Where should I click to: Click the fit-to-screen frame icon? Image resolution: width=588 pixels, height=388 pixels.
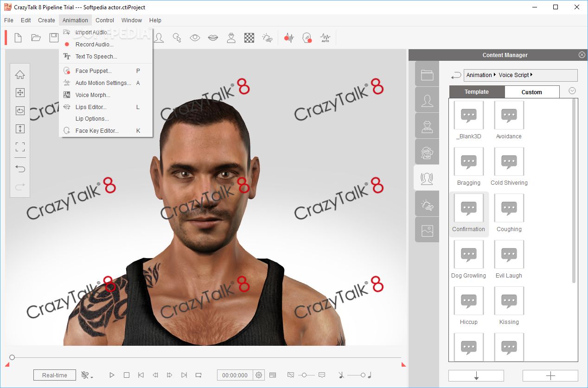(20, 147)
